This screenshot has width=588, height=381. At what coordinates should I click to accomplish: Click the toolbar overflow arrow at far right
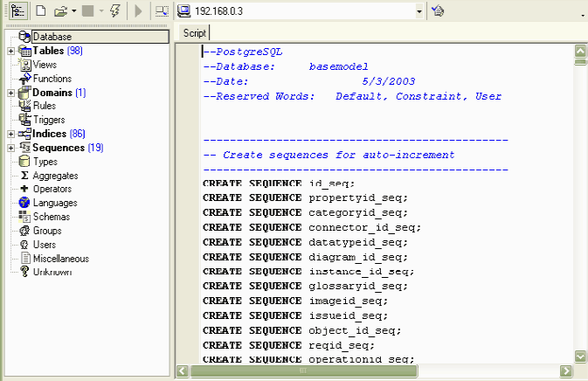(583, 15)
